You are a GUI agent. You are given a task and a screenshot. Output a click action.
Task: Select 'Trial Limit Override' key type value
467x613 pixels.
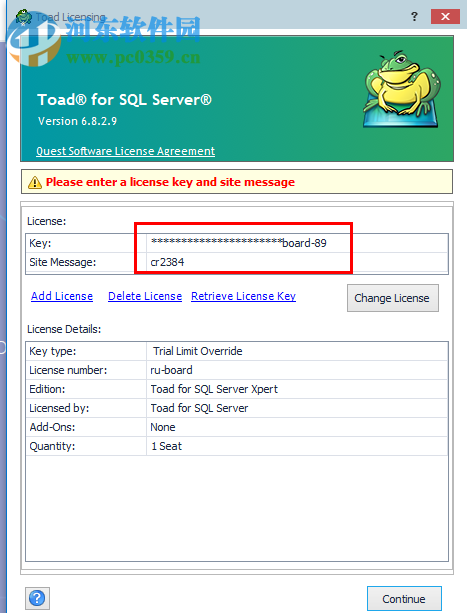coord(197,351)
